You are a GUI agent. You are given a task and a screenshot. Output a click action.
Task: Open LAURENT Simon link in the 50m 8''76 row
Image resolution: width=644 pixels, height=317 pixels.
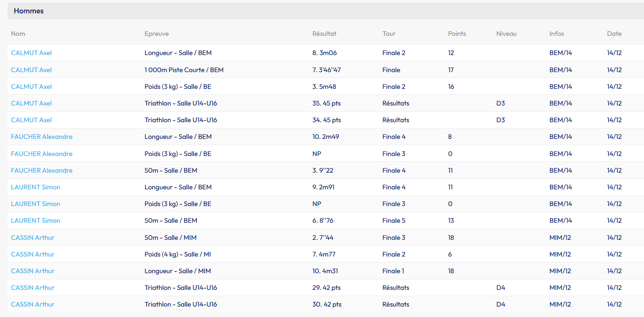point(35,221)
